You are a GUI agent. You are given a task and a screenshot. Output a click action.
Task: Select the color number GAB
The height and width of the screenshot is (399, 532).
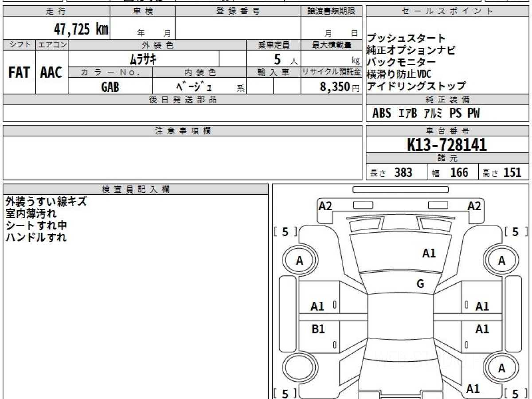coord(110,86)
